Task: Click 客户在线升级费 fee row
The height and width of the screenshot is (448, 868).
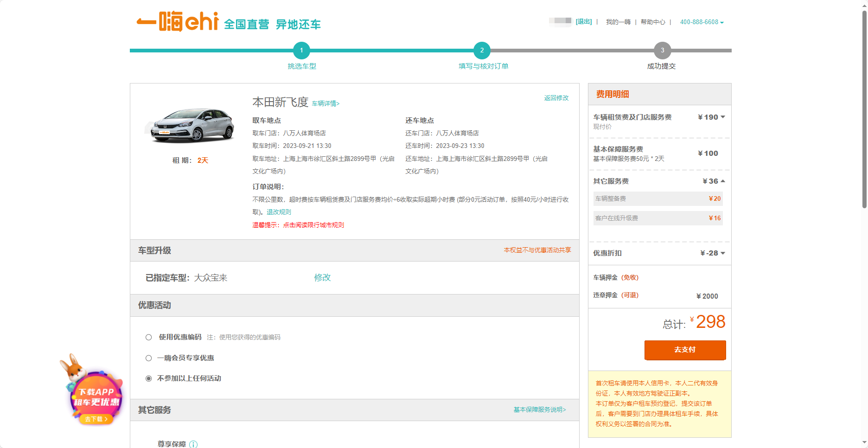Action: (x=658, y=218)
